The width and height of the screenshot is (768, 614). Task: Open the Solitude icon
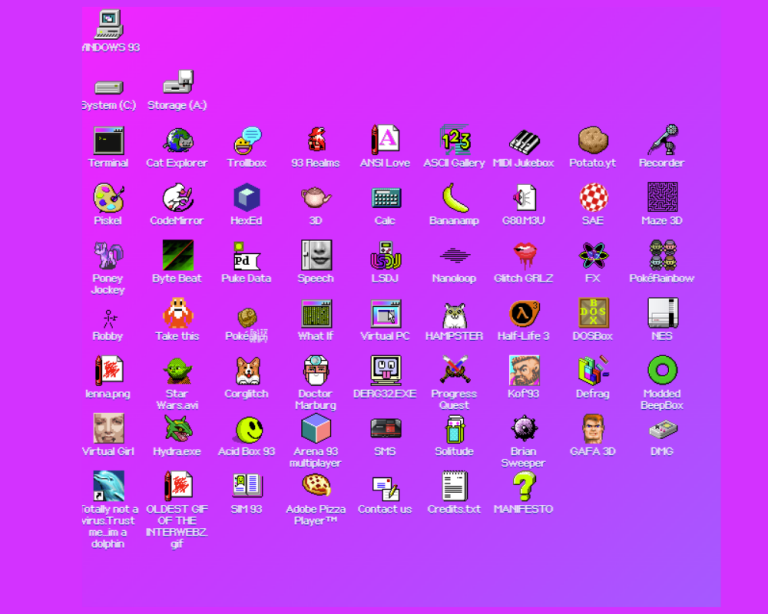455,428
